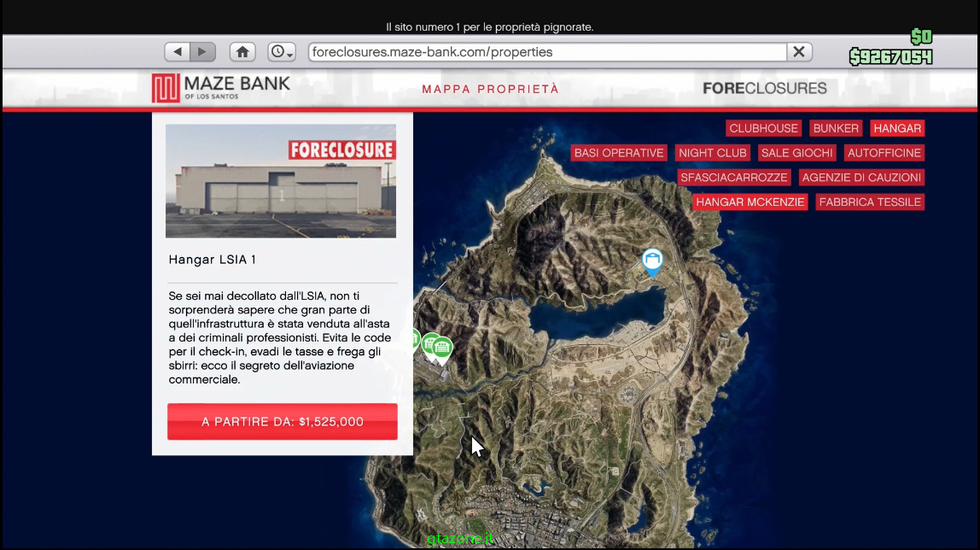Filter properties by Bunker

coord(836,128)
